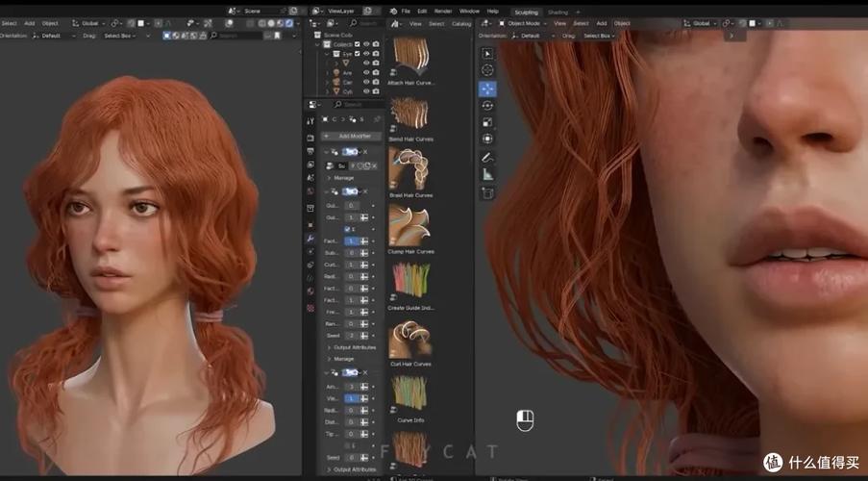Open the Object Mode dropdown
Screen dimensions: 868x481
click(x=523, y=23)
